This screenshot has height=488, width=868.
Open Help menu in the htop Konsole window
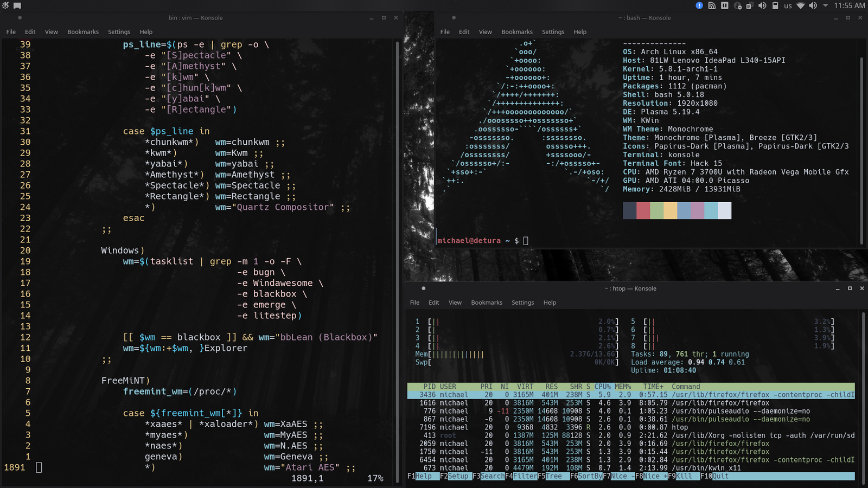[x=550, y=303]
